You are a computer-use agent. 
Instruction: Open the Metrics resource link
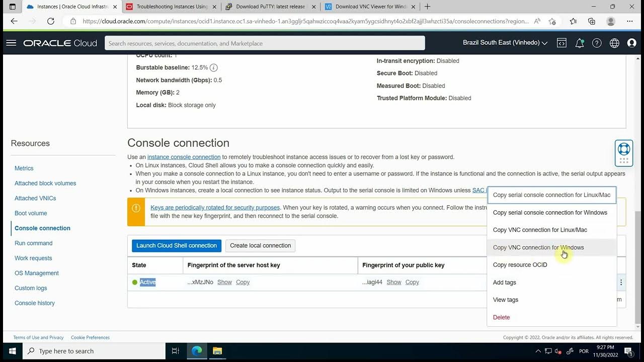[x=24, y=168]
